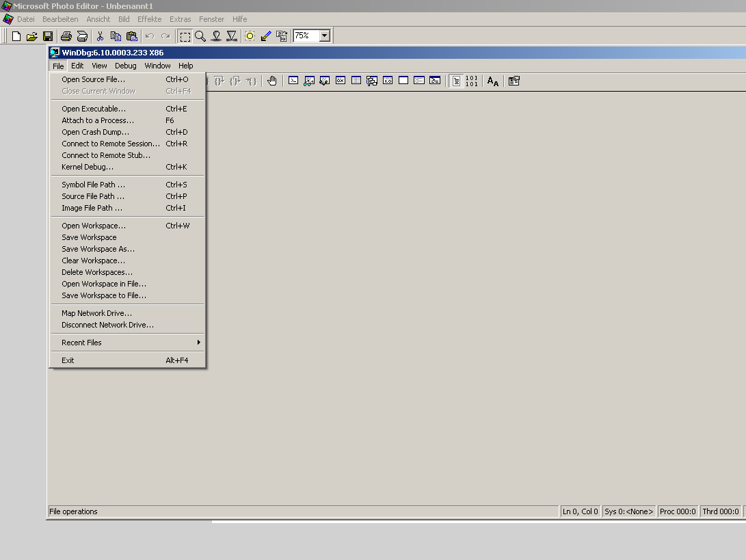The image size is (746, 560).
Task: Open the Watch window glasses icon
Action: (309, 81)
